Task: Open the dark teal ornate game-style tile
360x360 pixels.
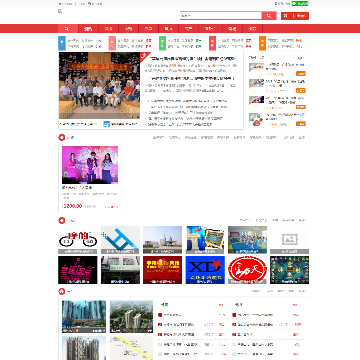Action: (289, 270)
